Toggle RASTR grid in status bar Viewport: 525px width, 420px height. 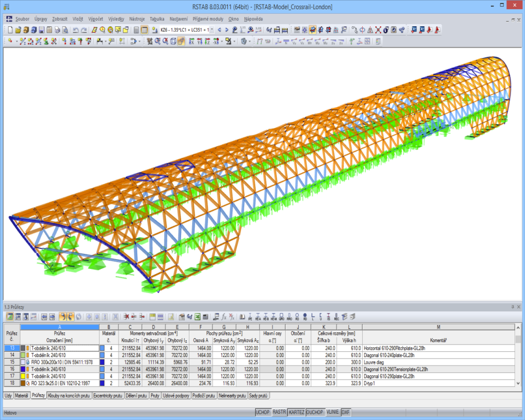(279, 412)
